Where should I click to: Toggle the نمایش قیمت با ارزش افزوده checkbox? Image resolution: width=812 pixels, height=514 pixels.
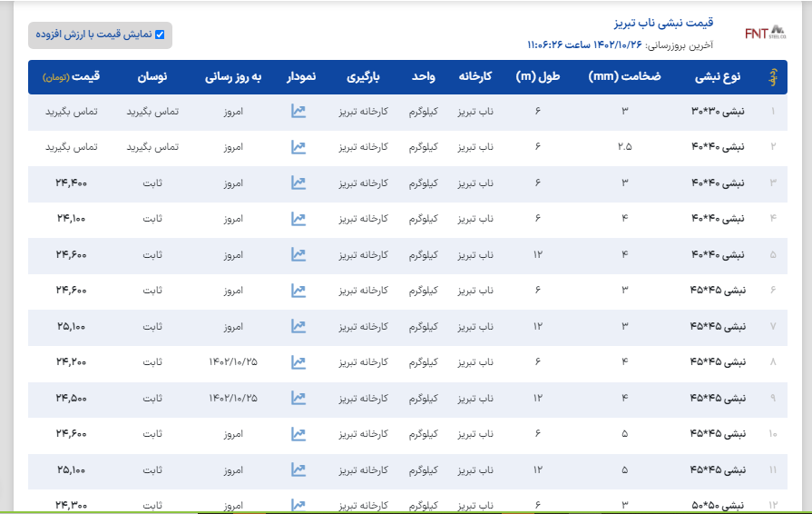(x=160, y=35)
